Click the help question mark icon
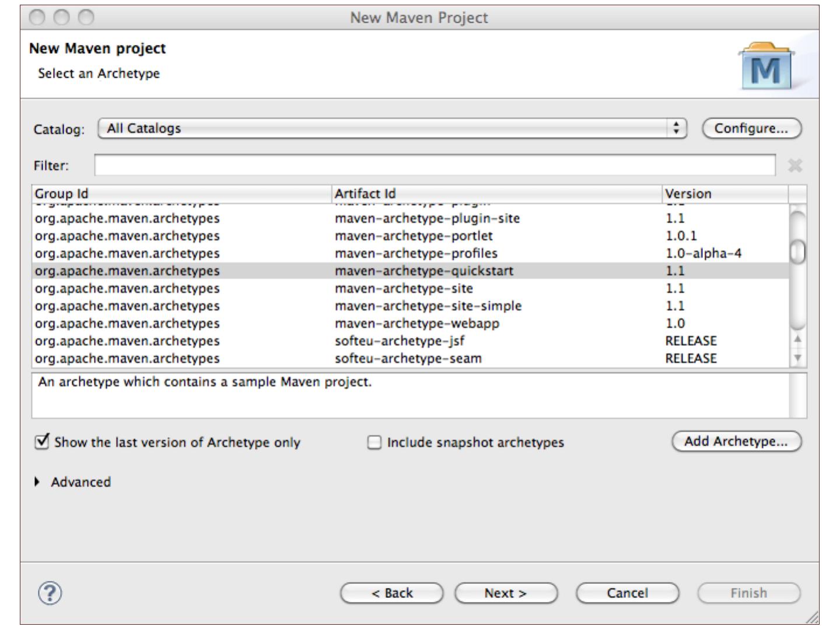840x630 pixels. (x=50, y=593)
